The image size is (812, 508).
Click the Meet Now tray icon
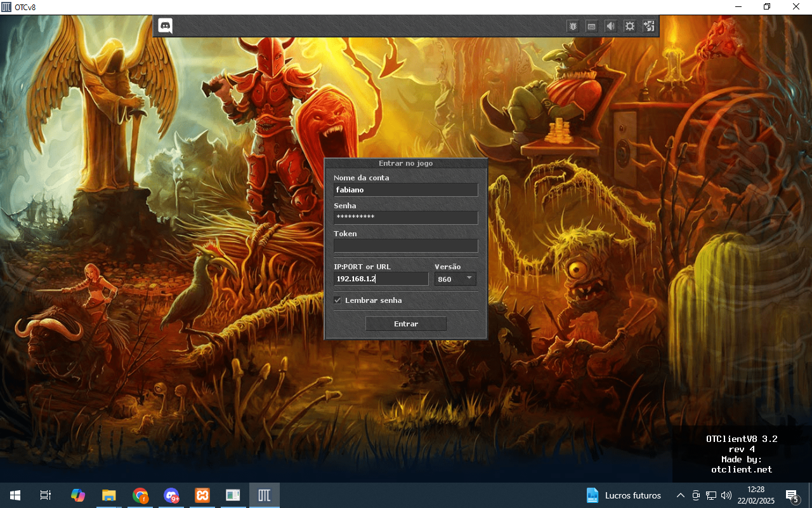pos(696,495)
